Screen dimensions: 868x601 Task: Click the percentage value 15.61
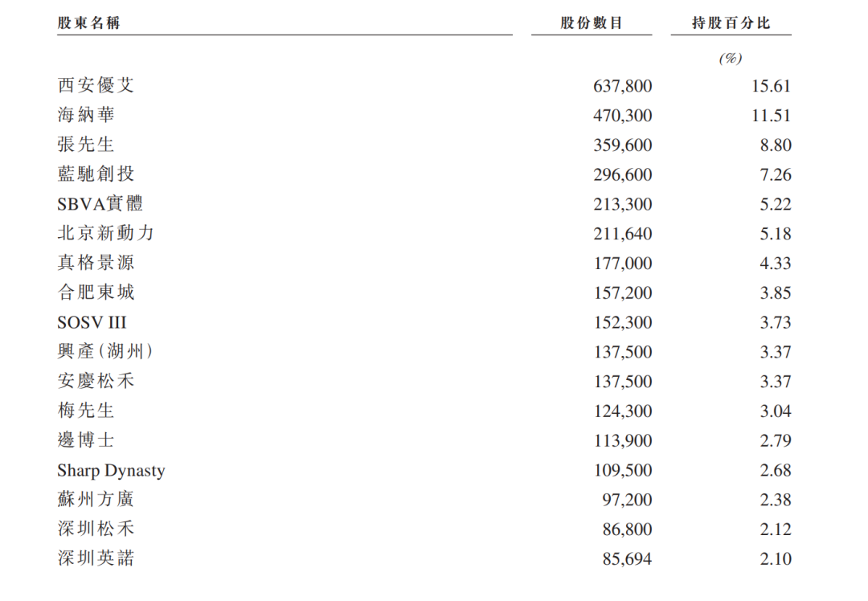(x=771, y=86)
